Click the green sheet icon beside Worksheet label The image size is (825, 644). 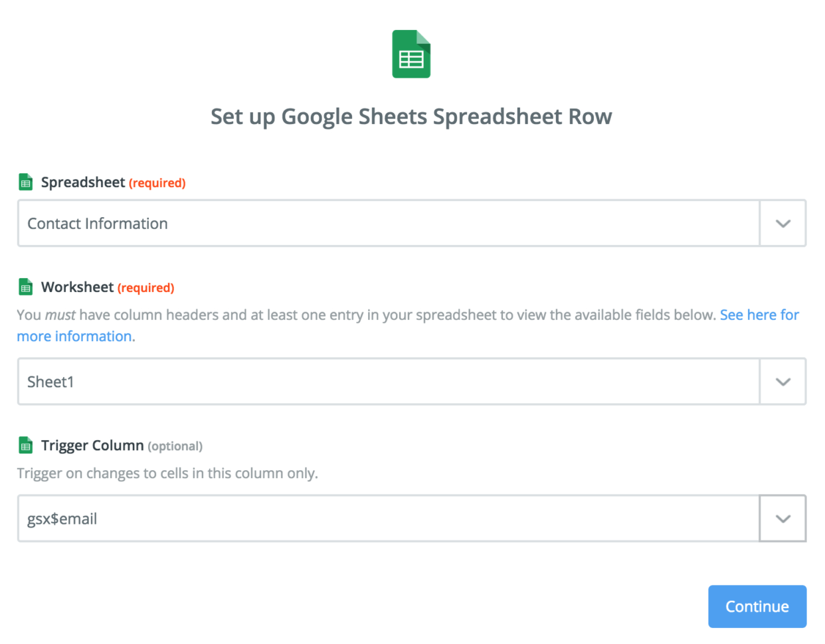click(25, 287)
